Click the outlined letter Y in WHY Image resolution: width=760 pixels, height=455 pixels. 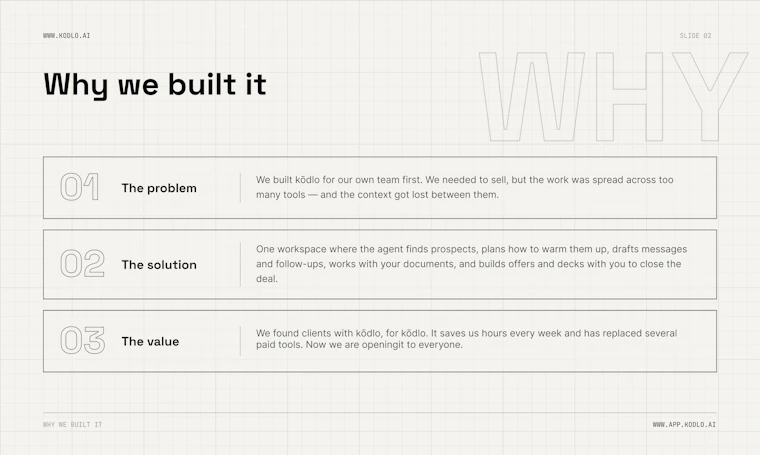[x=710, y=96]
